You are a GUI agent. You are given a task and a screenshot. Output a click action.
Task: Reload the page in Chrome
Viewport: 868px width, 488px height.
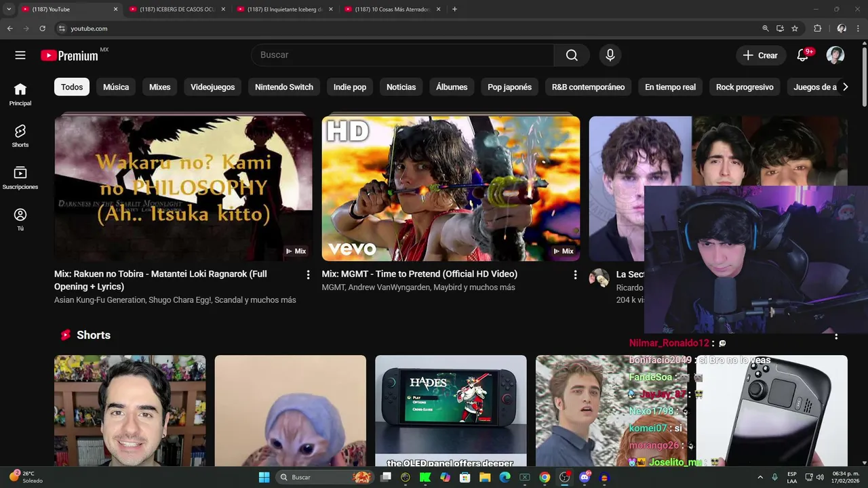(42, 28)
